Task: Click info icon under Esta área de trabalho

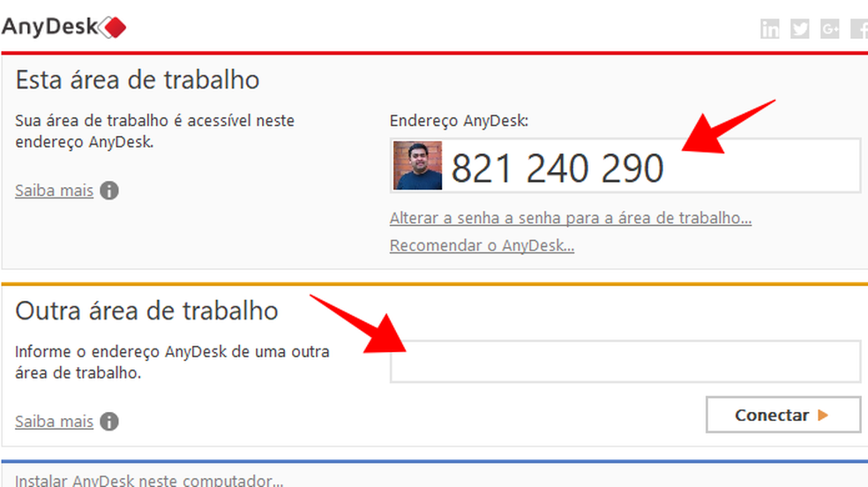Action: pyautogui.click(x=109, y=191)
